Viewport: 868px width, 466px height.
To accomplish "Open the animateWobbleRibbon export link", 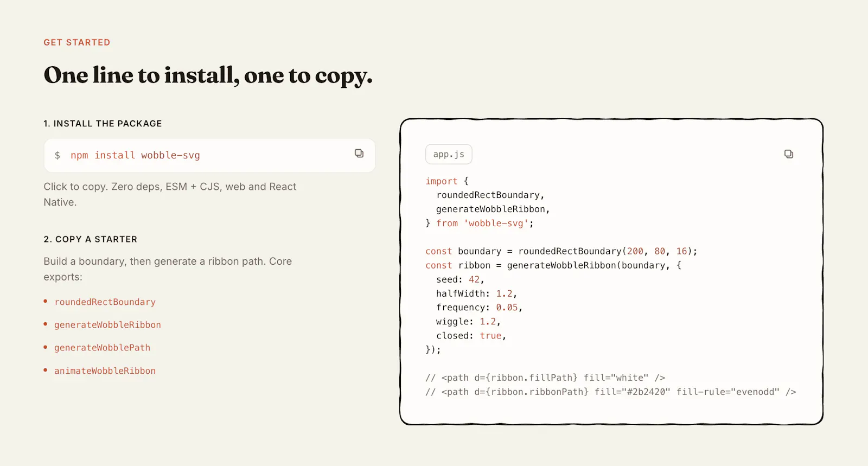I will (x=105, y=371).
